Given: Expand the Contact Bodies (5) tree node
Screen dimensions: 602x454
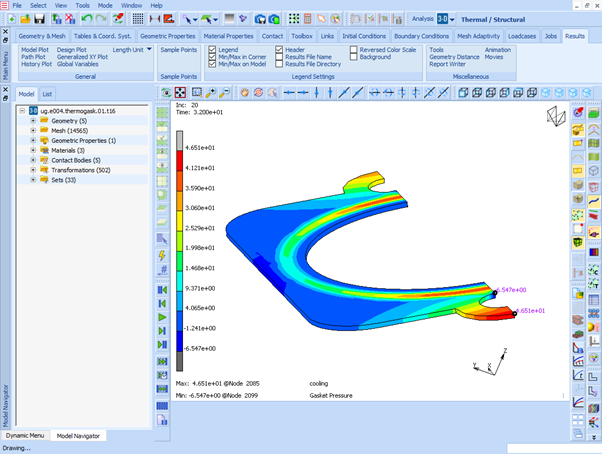Looking at the screenshot, I should 33,160.
